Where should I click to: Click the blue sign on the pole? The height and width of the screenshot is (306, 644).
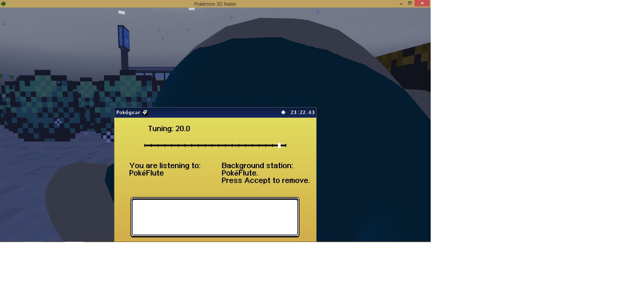123,38
